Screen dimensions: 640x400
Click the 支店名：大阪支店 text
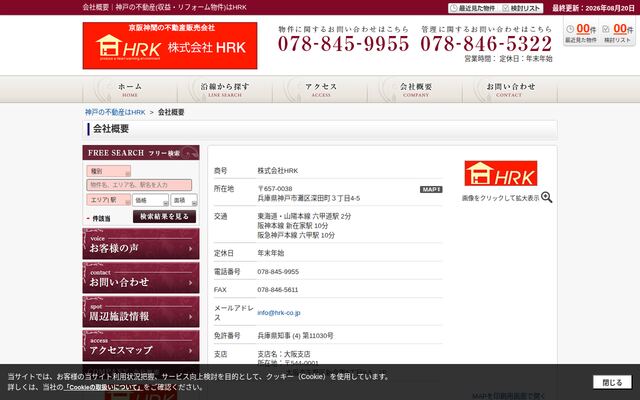click(284, 354)
